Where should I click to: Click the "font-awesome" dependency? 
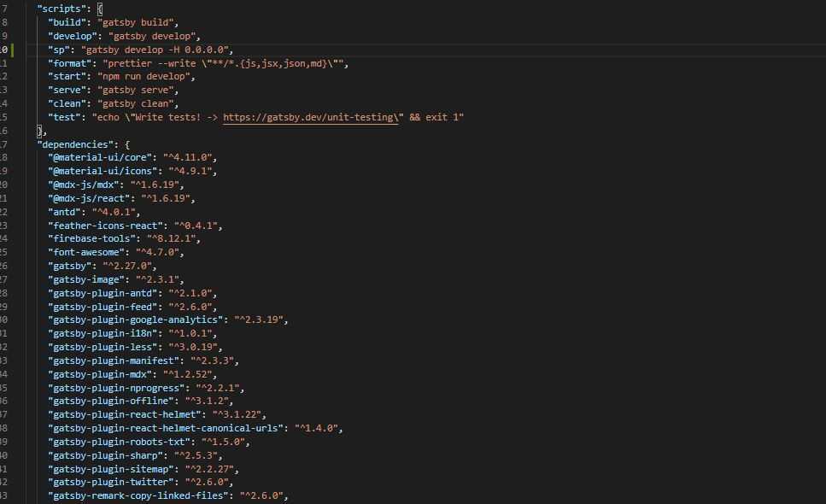tap(86, 252)
